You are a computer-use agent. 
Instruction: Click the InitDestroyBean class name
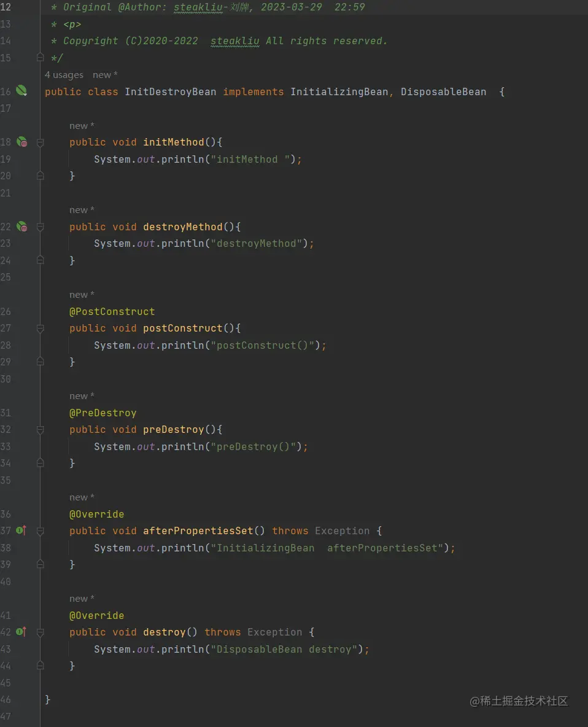[x=171, y=92]
